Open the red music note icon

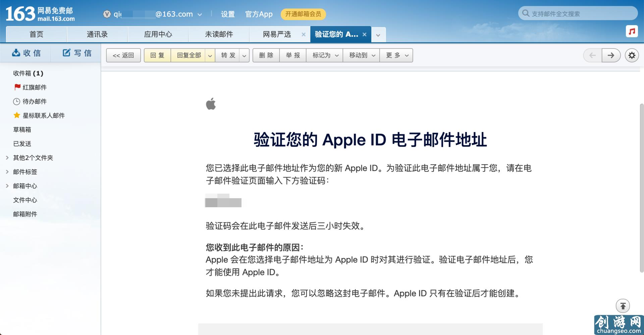[632, 31]
